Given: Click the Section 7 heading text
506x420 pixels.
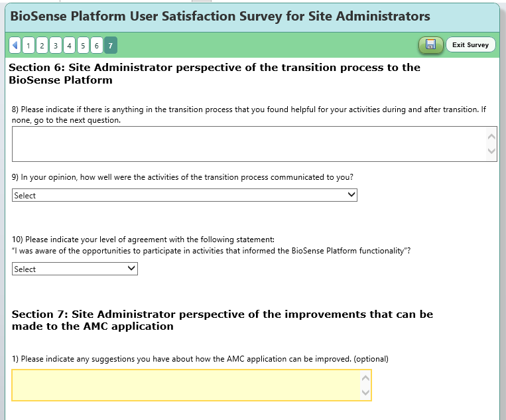Looking at the screenshot, I should pyautogui.click(x=222, y=320).
